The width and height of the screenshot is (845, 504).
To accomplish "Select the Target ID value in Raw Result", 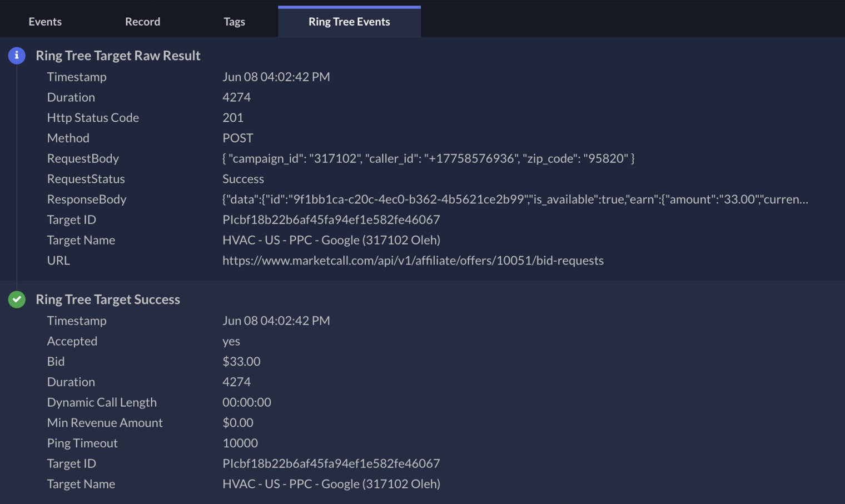I will pos(331,219).
